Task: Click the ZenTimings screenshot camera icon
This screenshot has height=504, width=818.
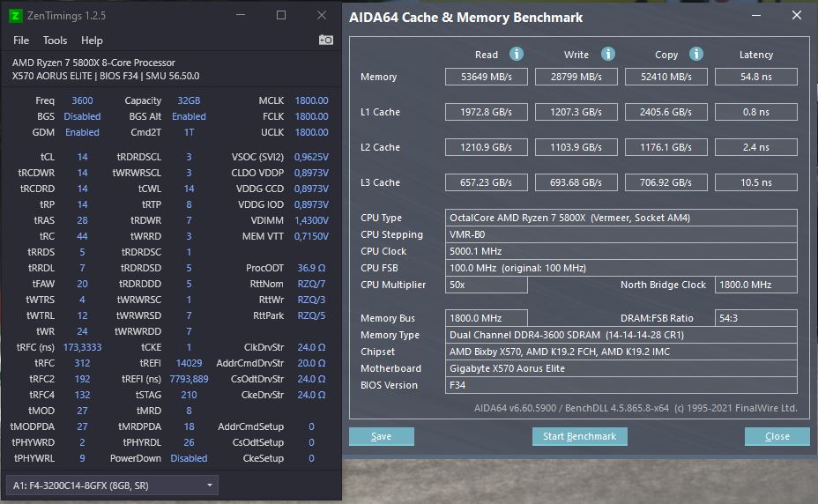Action: click(x=326, y=40)
